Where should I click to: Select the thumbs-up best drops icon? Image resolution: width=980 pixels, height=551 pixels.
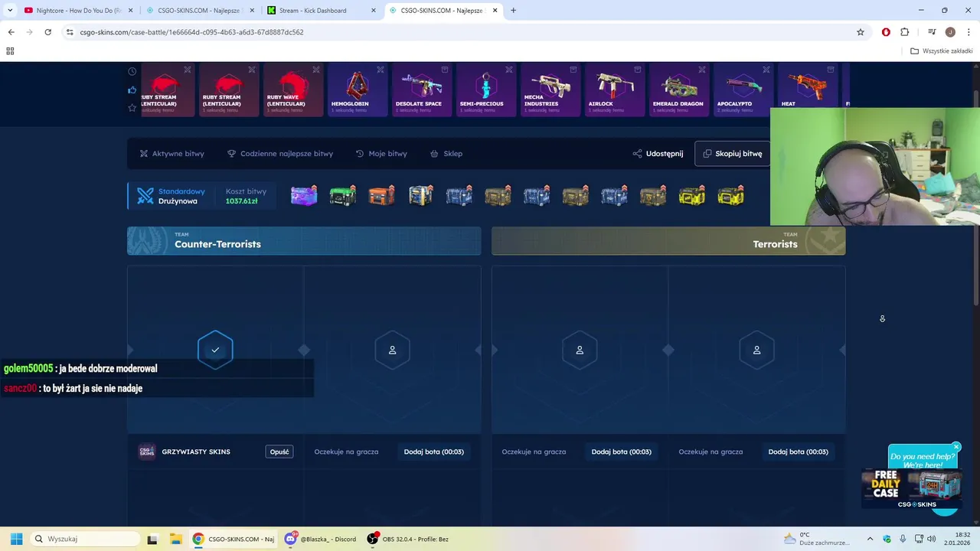click(x=132, y=90)
